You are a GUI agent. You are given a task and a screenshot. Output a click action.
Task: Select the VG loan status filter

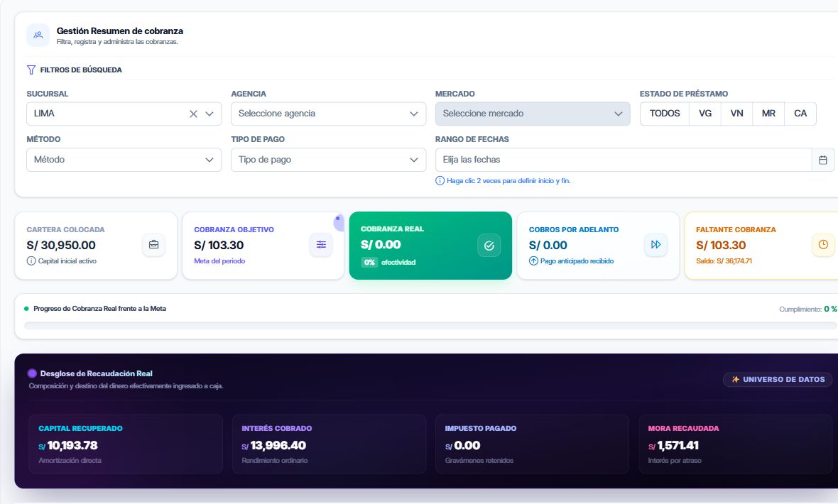coord(705,114)
